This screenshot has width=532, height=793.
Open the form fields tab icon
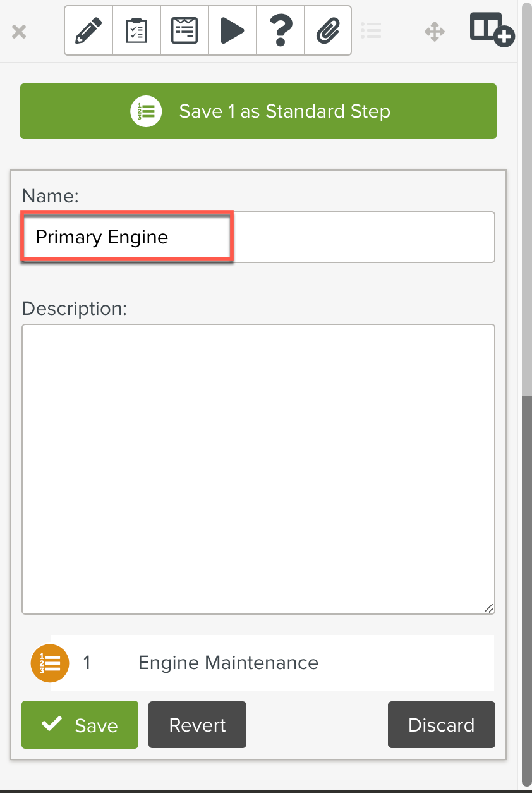tap(184, 31)
